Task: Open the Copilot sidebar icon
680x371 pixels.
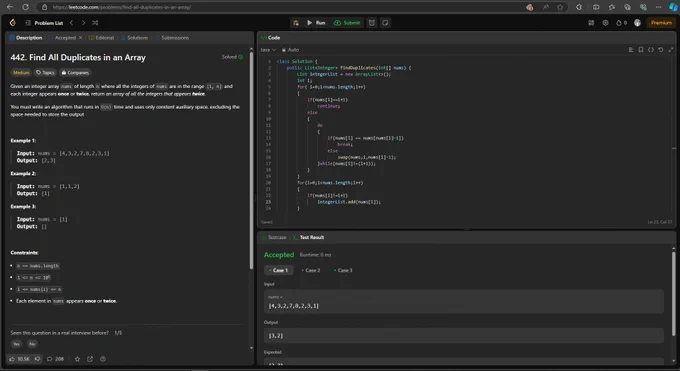Action: click(x=673, y=7)
